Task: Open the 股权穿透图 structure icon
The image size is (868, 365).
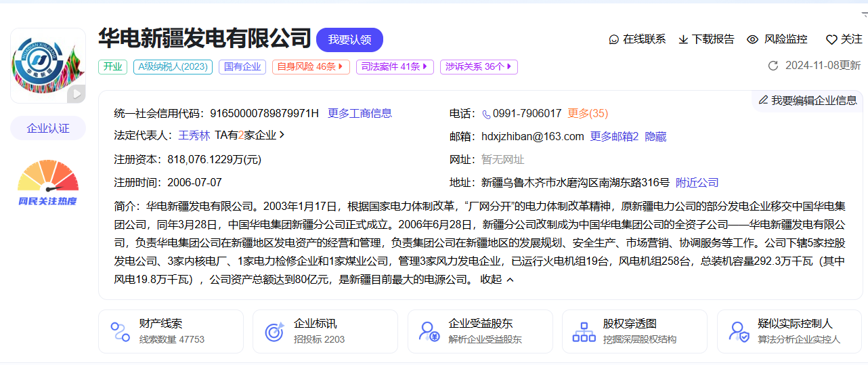Action: [584, 332]
